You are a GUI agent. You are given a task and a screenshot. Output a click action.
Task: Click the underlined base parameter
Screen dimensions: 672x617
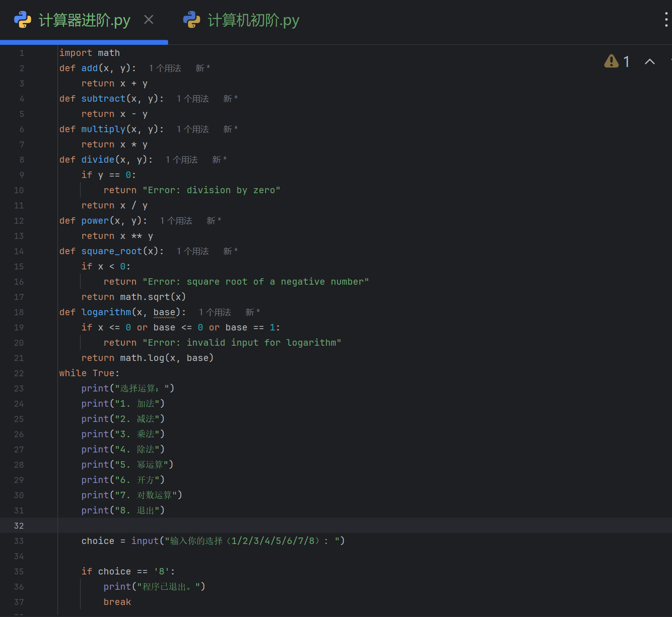[x=164, y=312]
